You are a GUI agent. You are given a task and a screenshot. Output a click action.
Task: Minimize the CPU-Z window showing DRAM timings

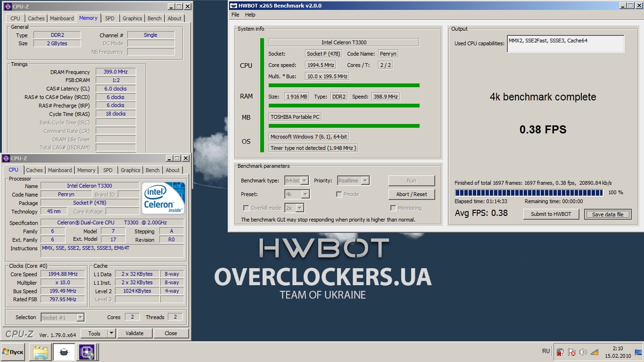(x=170, y=7)
